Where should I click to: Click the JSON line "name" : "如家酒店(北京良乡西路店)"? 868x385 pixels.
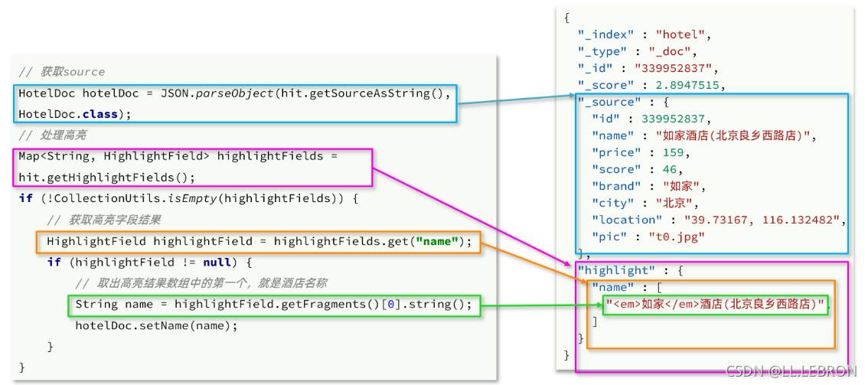click(x=704, y=135)
